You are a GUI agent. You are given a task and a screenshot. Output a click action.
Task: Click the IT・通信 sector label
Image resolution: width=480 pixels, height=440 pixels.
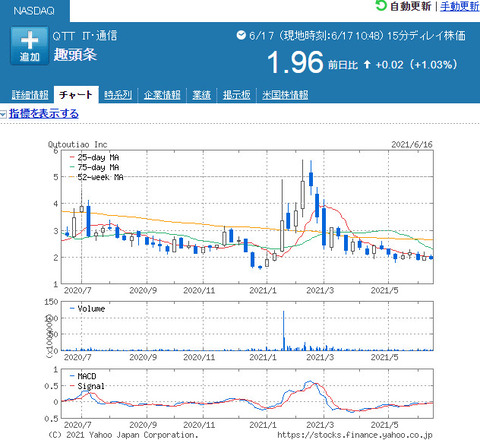point(100,36)
